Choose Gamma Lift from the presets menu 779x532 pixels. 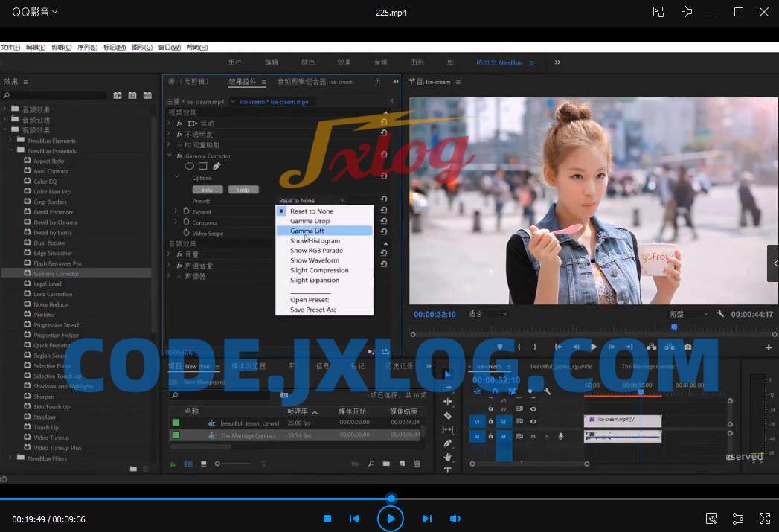(x=307, y=231)
